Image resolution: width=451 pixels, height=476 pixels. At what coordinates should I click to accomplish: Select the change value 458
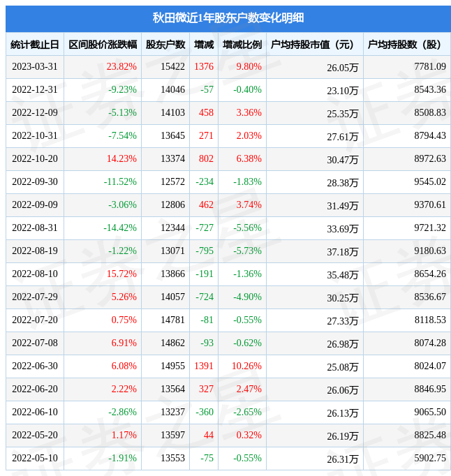[206, 112]
